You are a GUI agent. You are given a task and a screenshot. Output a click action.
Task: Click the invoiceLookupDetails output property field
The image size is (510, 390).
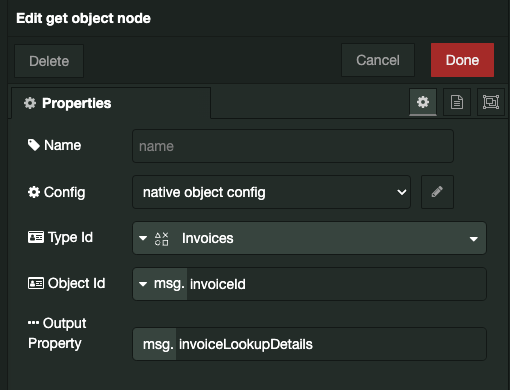pos(331,344)
